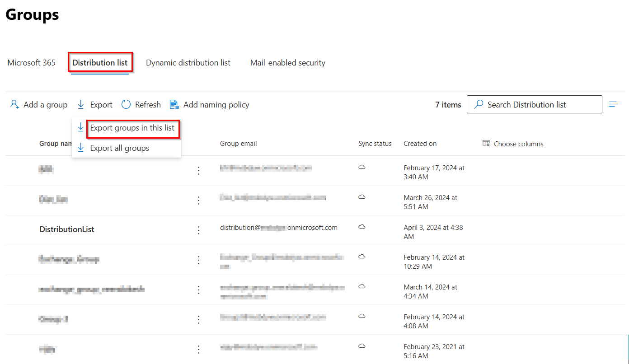629x364 pixels.
Task: Click inside the Search Distribution list field
Action: click(533, 104)
